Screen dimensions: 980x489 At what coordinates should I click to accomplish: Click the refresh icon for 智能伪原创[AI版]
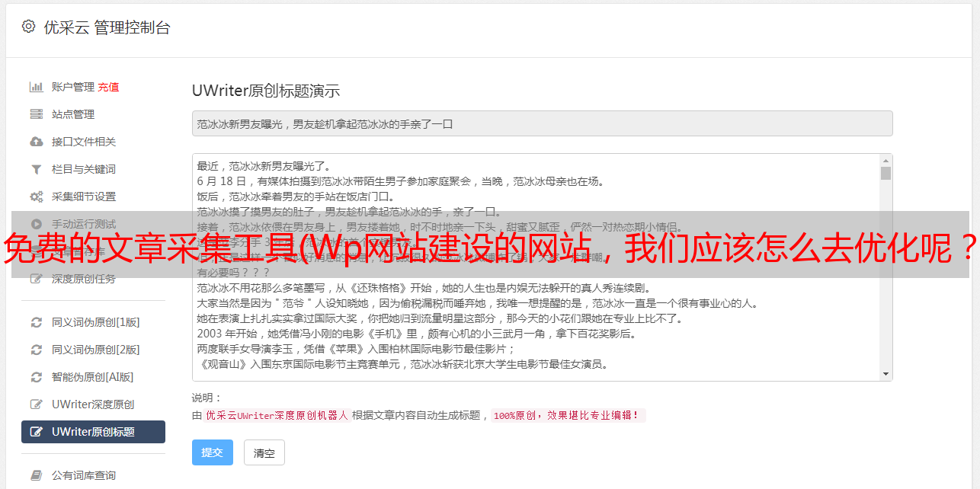click(36, 377)
